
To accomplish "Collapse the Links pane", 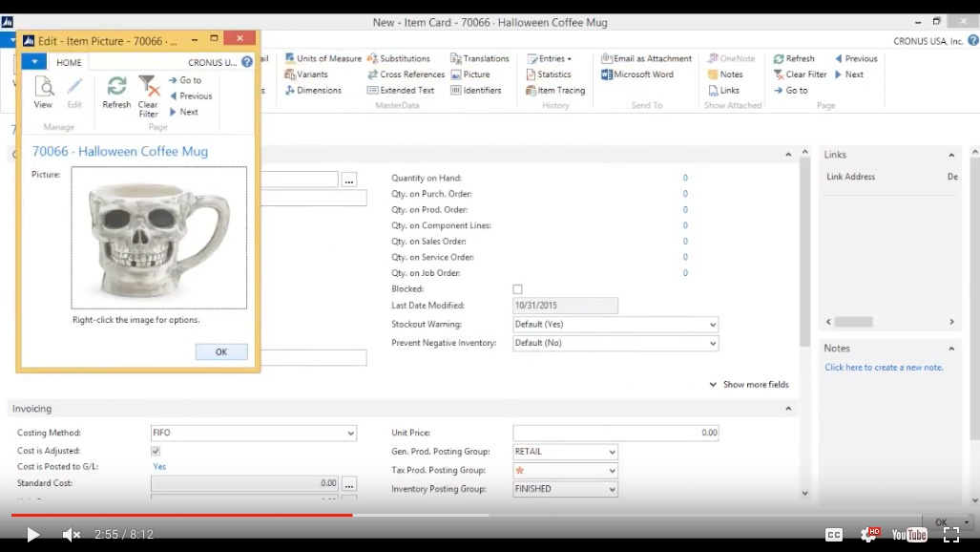I will pyautogui.click(x=951, y=155).
